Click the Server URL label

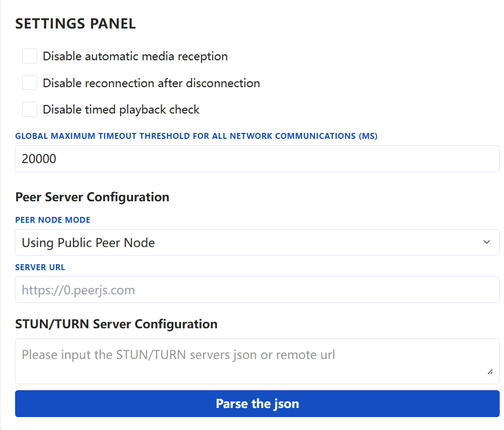click(40, 267)
